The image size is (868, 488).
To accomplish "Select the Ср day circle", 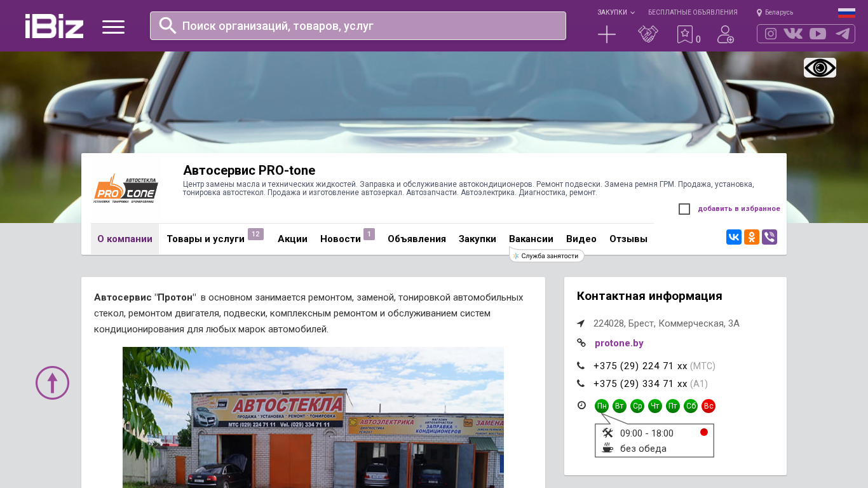I will 637,406.
